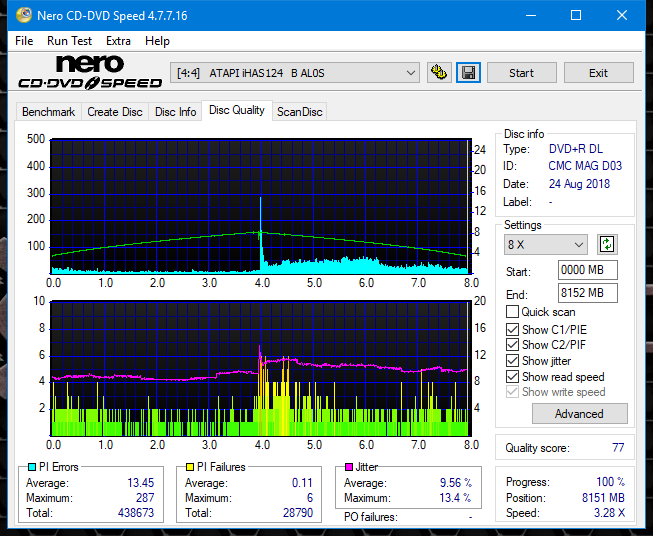Click the cyan PI Errors color swatch
Screen dimensions: 653x536
(32, 467)
